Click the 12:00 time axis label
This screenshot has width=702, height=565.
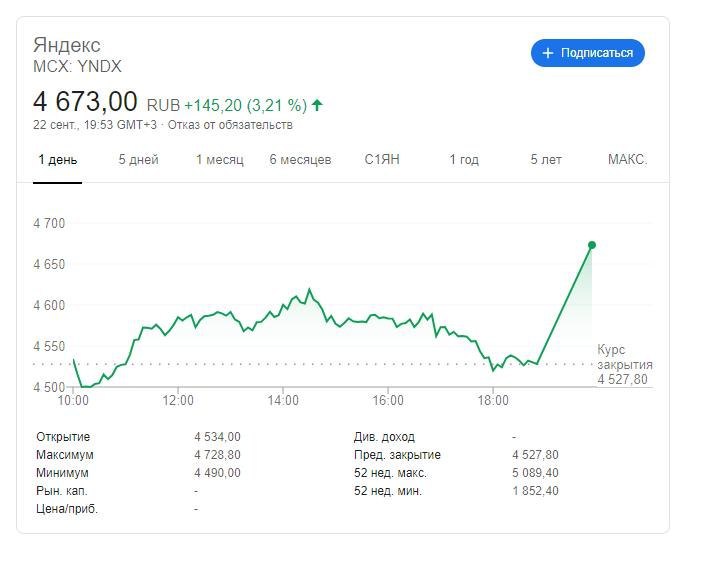pos(178,400)
